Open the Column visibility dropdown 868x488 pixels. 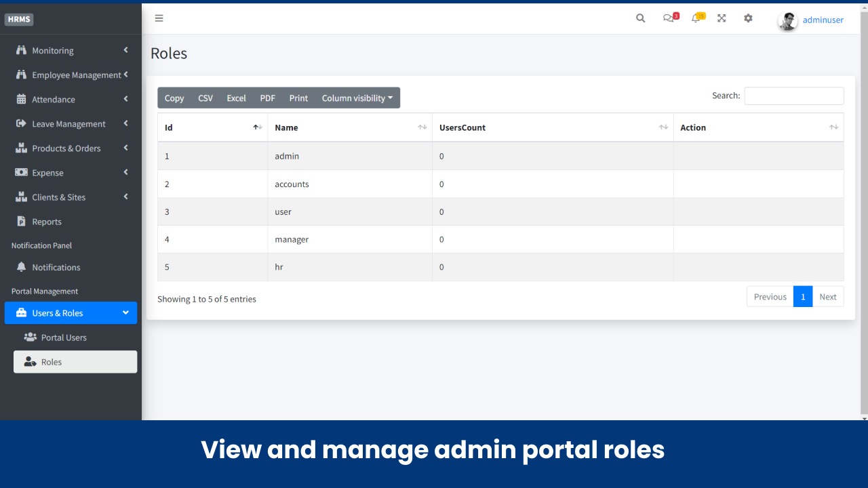tap(357, 98)
